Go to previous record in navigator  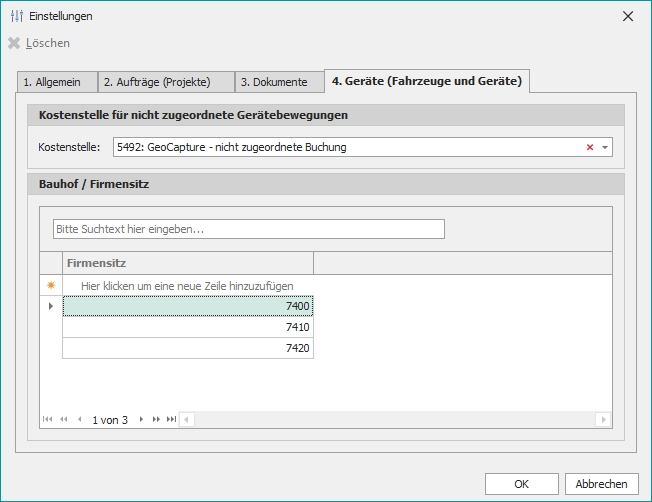coord(80,419)
